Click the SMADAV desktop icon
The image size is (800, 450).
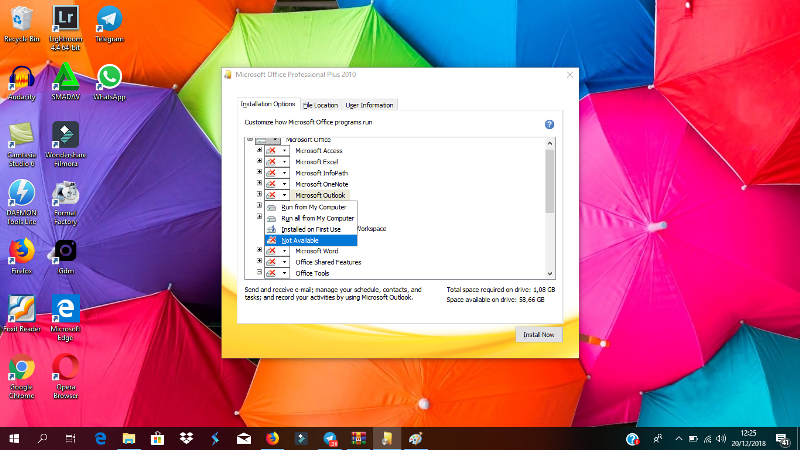point(65,83)
